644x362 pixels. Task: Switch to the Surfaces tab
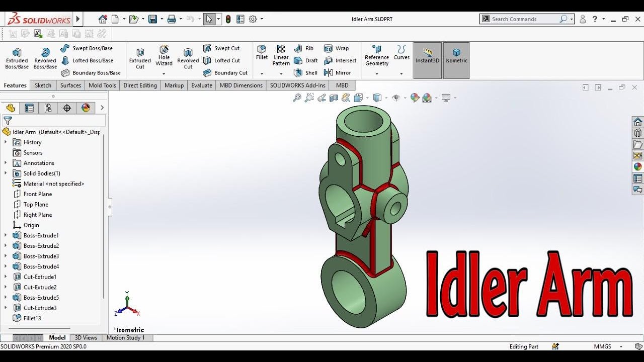pos(70,85)
